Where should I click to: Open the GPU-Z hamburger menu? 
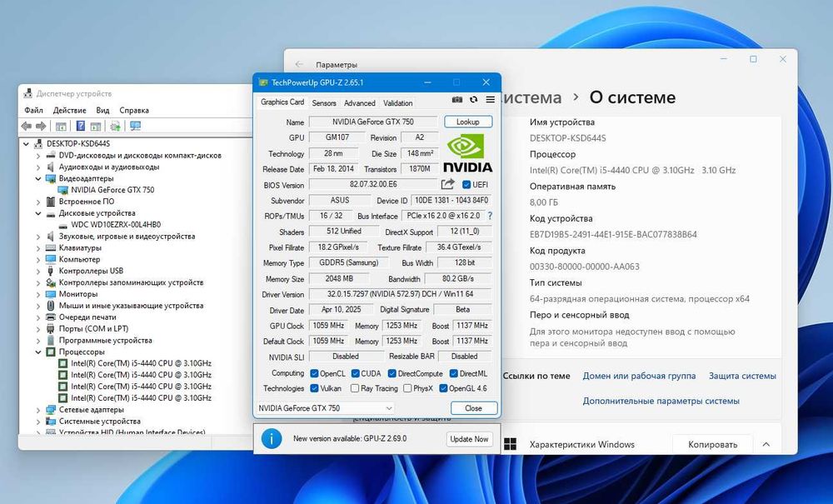tap(491, 99)
